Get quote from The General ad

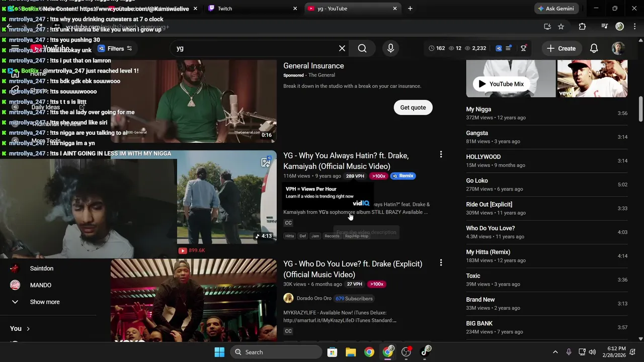click(x=413, y=108)
